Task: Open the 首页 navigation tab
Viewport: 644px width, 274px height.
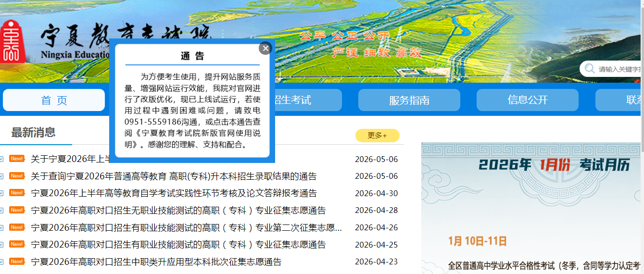Action: coord(54,100)
